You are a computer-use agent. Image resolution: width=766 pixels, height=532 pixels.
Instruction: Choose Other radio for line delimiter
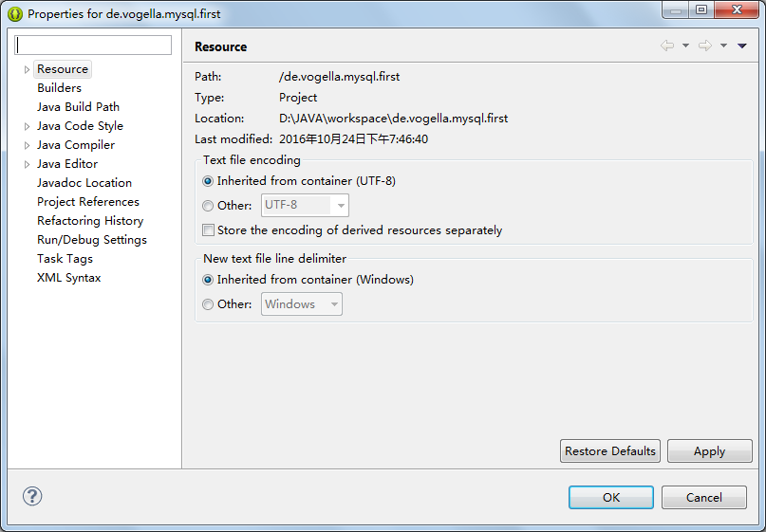click(x=208, y=304)
